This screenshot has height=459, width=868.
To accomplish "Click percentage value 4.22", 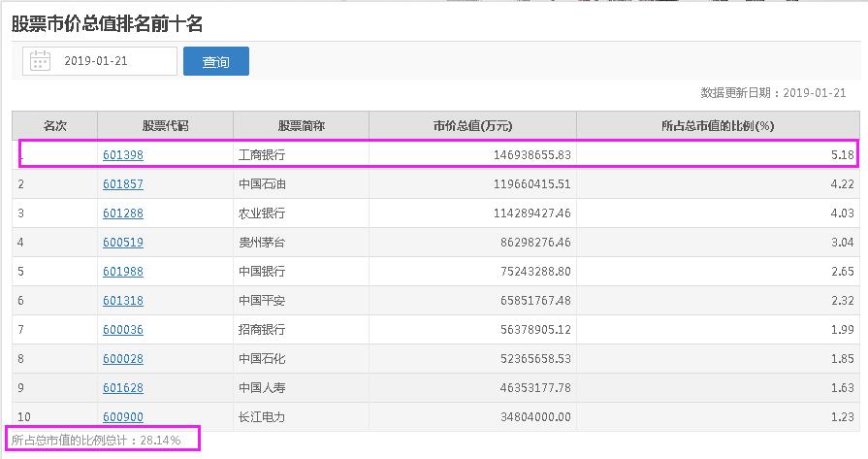I will (x=843, y=183).
